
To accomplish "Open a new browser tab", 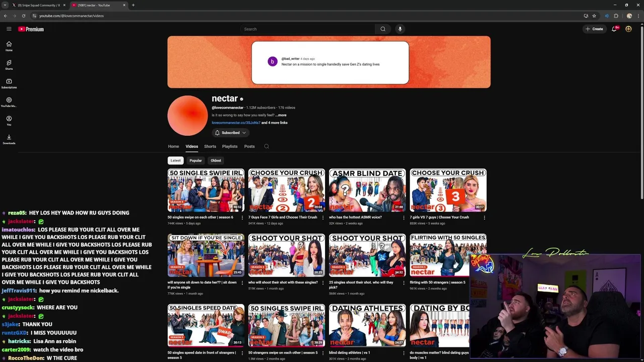I will 133,5.
